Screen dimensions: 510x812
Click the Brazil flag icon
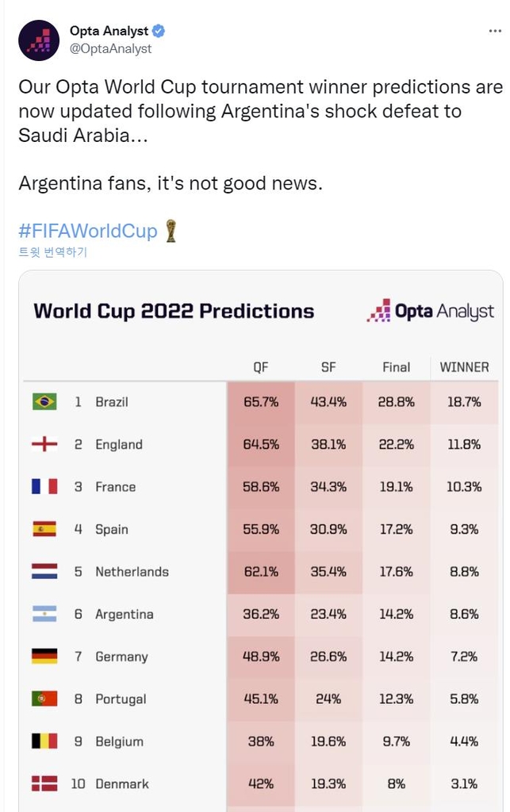[44, 402]
